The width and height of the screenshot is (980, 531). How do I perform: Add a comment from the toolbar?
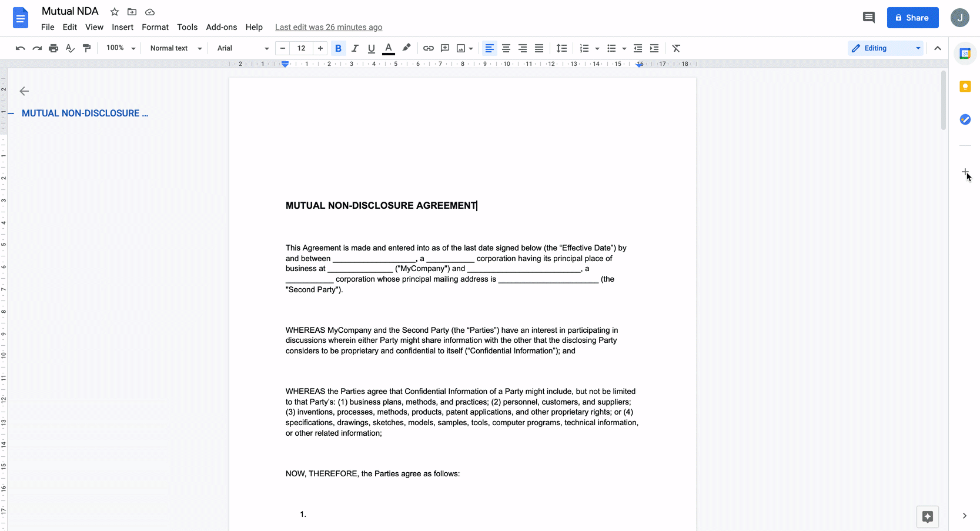click(445, 48)
